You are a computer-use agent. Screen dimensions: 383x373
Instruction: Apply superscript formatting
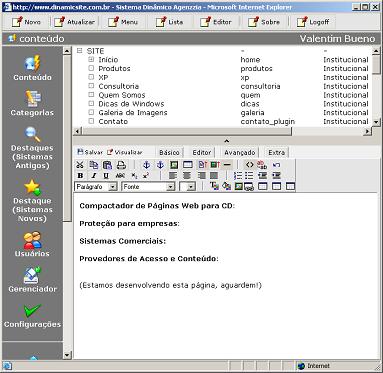click(x=146, y=176)
